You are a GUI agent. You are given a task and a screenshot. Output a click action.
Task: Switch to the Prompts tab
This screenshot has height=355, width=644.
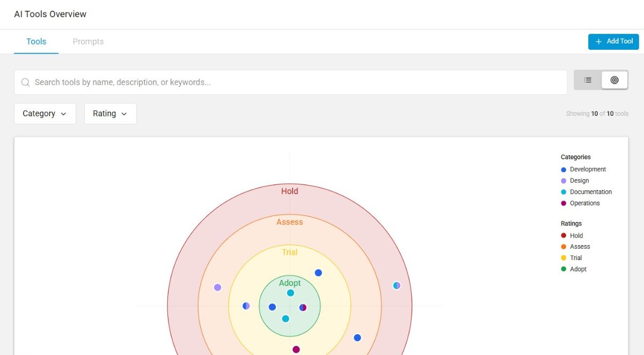click(x=88, y=42)
